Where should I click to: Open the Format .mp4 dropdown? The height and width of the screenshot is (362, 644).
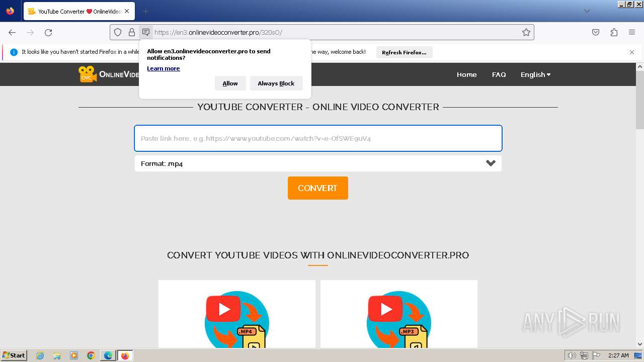(318, 163)
